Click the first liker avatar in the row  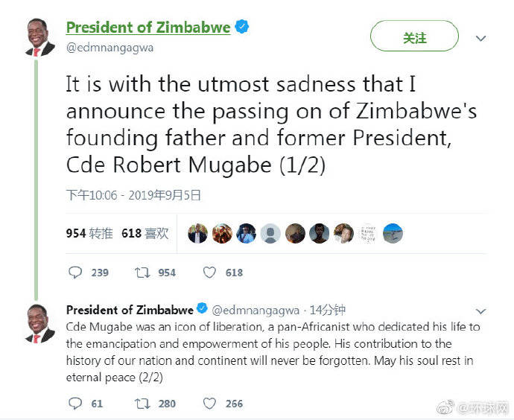click(x=197, y=233)
